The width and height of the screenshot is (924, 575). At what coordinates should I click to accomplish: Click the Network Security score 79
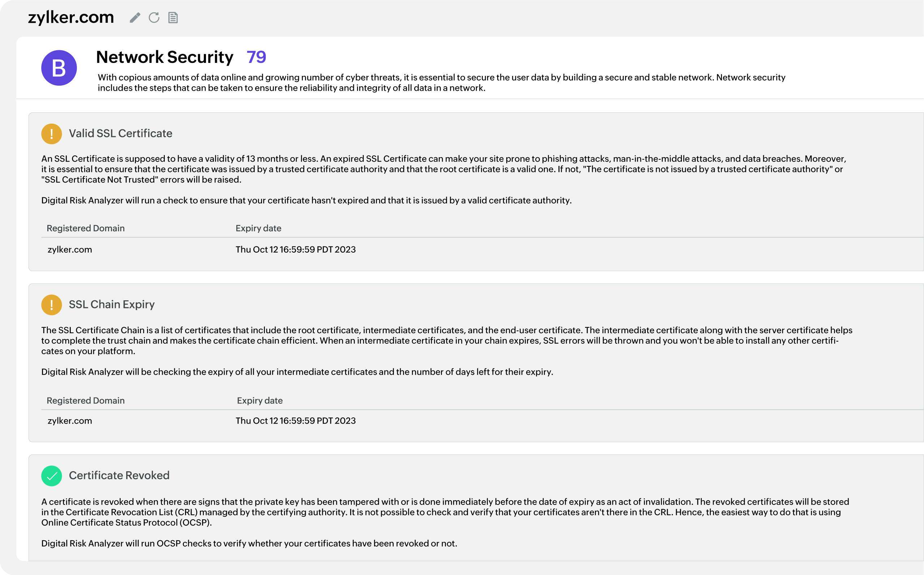coord(256,57)
